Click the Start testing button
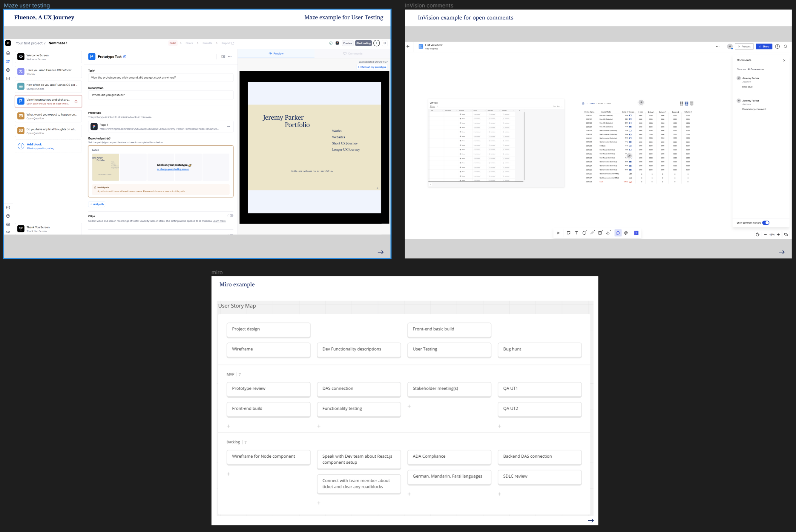 tap(363, 43)
